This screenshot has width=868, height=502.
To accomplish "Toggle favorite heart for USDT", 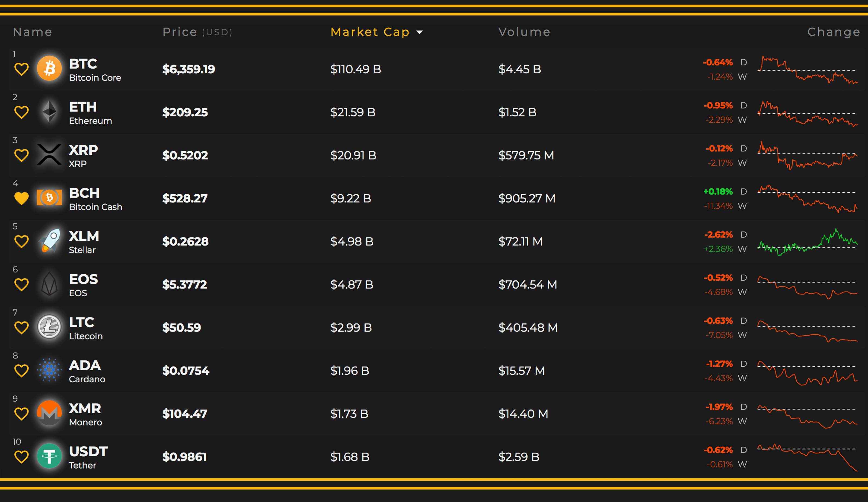I will [21, 457].
